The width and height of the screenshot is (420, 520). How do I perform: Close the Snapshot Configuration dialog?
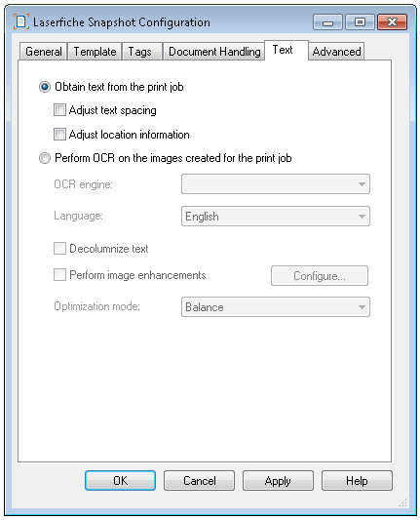click(392, 22)
